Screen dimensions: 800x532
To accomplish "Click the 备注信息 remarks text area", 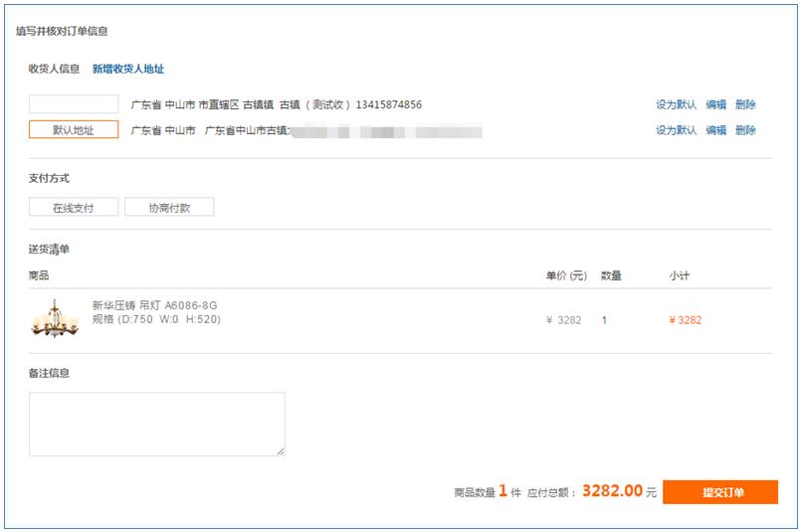I will pos(157,424).
